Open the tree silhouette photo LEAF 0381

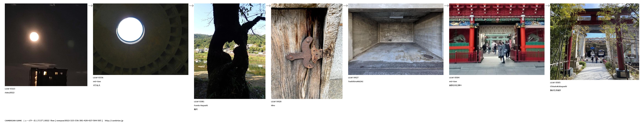tap(230, 51)
